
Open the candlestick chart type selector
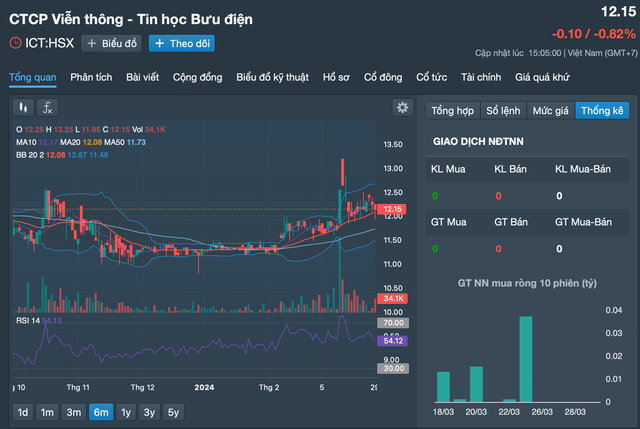[x=22, y=107]
